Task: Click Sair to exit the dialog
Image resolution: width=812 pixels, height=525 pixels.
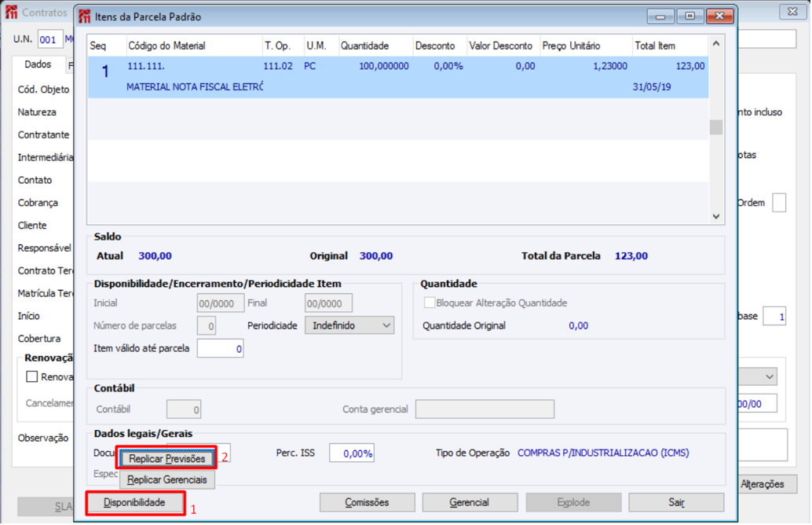Action: click(676, 502)
